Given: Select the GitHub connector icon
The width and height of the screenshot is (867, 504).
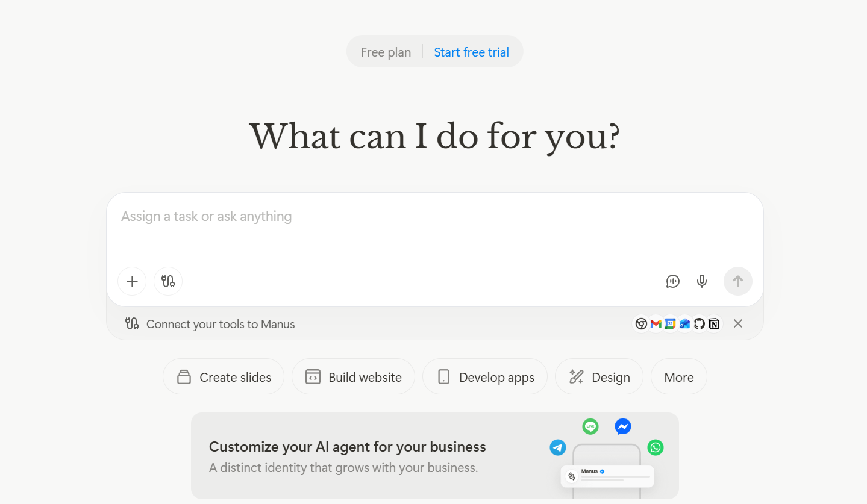Looking at the screenshot, I should pos(699,324).
